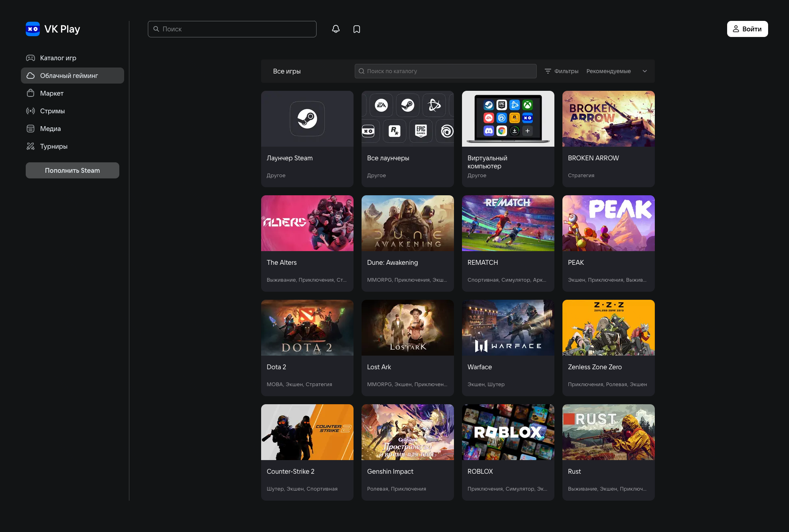Open Zenless Zone Zero thumbnail
The image size is (789, 532).
[609, 327]
